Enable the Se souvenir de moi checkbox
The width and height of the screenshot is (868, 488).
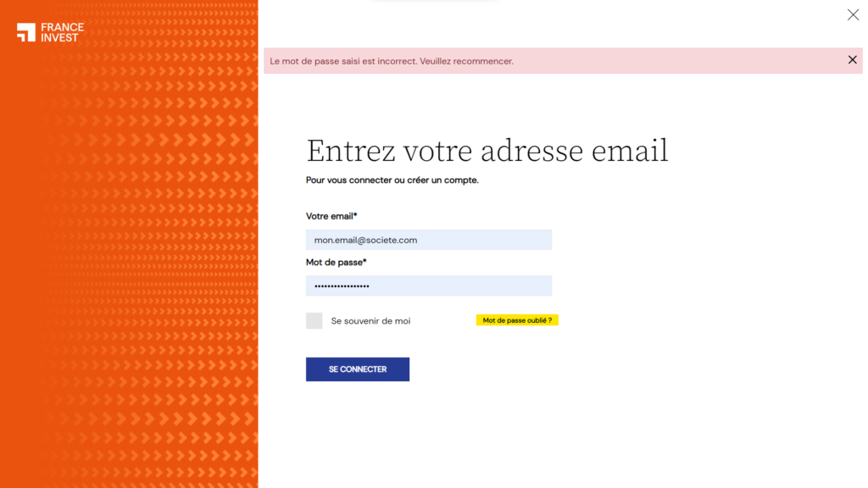[x=314, y=320]
